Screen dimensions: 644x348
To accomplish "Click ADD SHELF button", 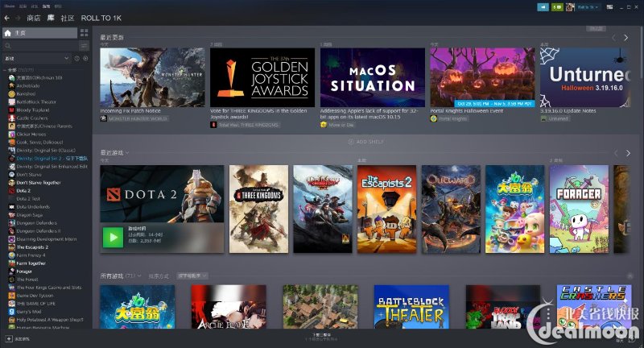I will 366,142.
